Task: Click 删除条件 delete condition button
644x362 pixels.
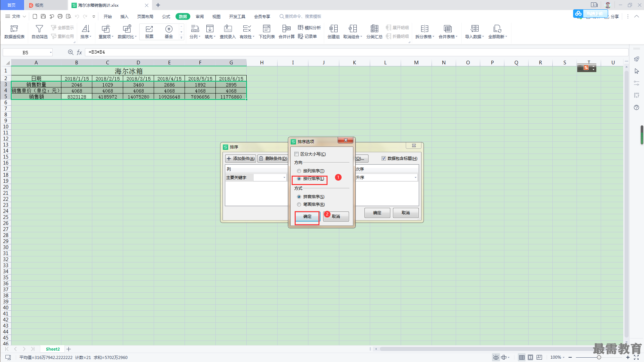Action: (x=273, y=159)
